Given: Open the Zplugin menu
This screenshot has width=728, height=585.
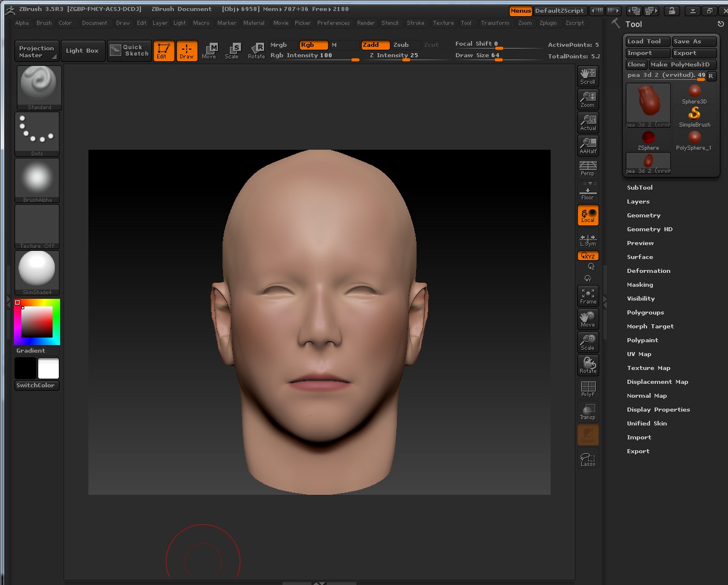Looking at the screenshot, I should click(548, 23).
